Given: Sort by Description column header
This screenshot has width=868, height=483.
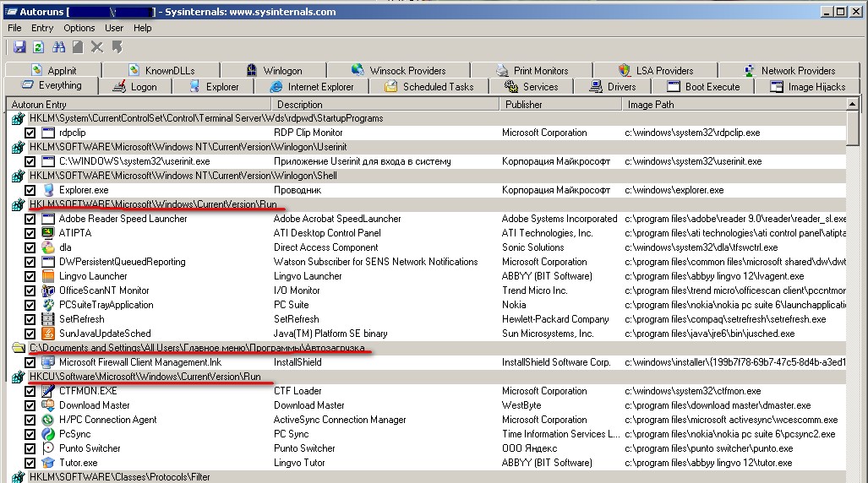Looking at the screenshot, I should click(x=385, y=104).
